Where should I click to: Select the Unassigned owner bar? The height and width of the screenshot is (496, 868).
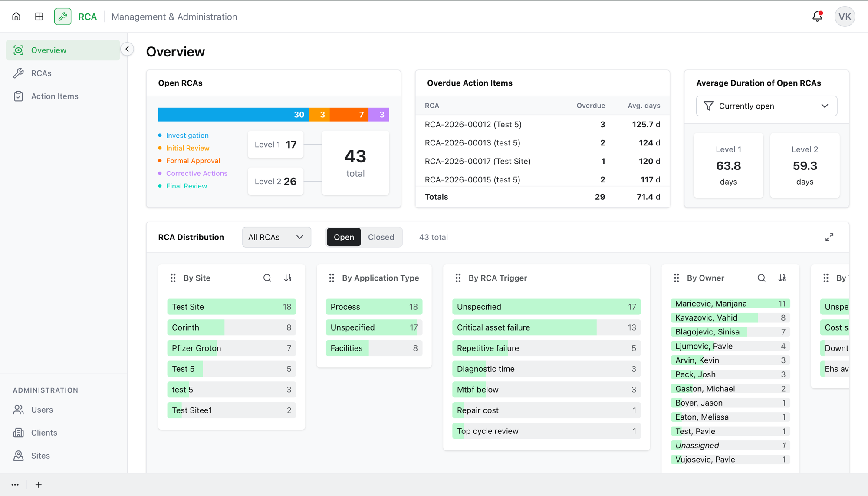coord(730,445)
